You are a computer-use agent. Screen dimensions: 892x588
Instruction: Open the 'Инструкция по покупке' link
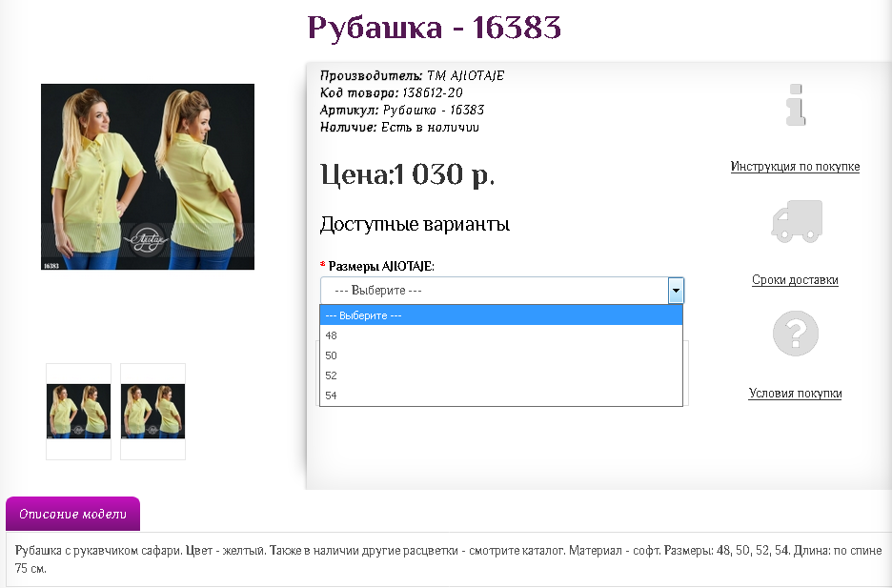point(795,166)
